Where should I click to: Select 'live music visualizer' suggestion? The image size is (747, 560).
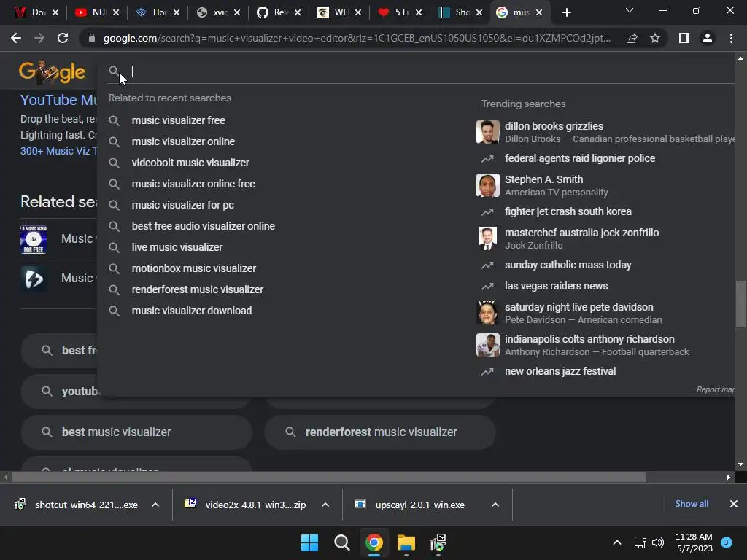tap(177, 247)
